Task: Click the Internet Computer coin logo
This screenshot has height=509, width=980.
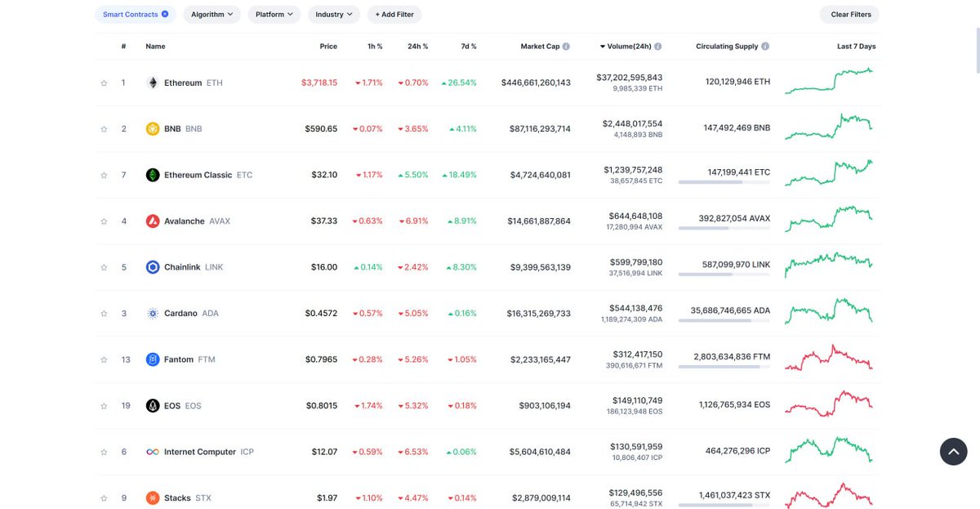Action: pyautogui.click(x=153, y=452)
